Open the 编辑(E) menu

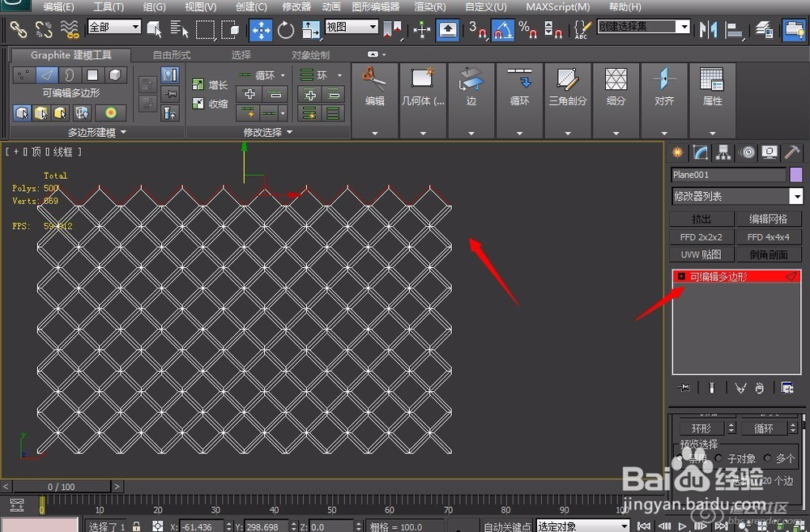(x=59, y=7)
